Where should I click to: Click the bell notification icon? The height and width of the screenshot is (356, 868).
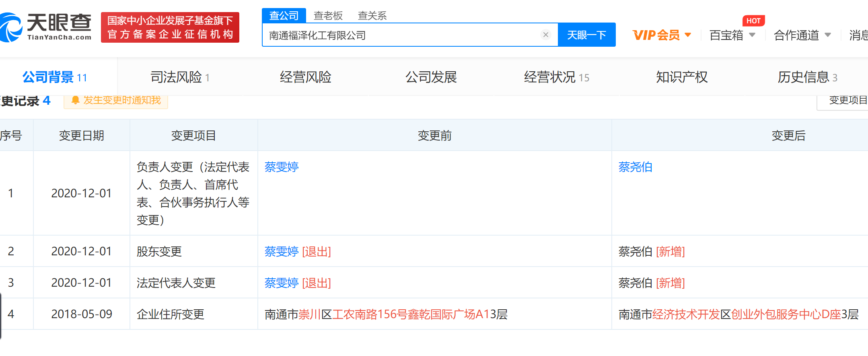point(75,100)
